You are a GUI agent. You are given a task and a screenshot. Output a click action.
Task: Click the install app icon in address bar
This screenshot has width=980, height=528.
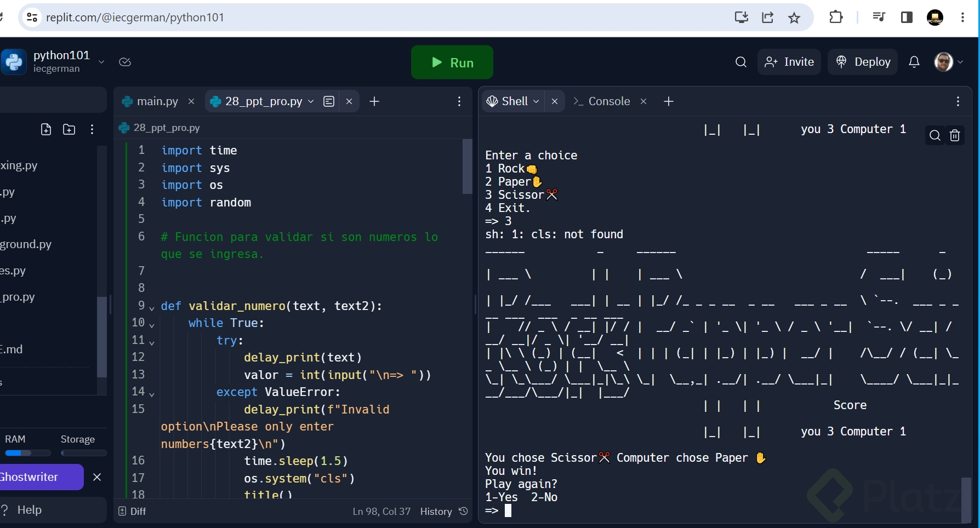pyautogui.click(x=742, y=18)
